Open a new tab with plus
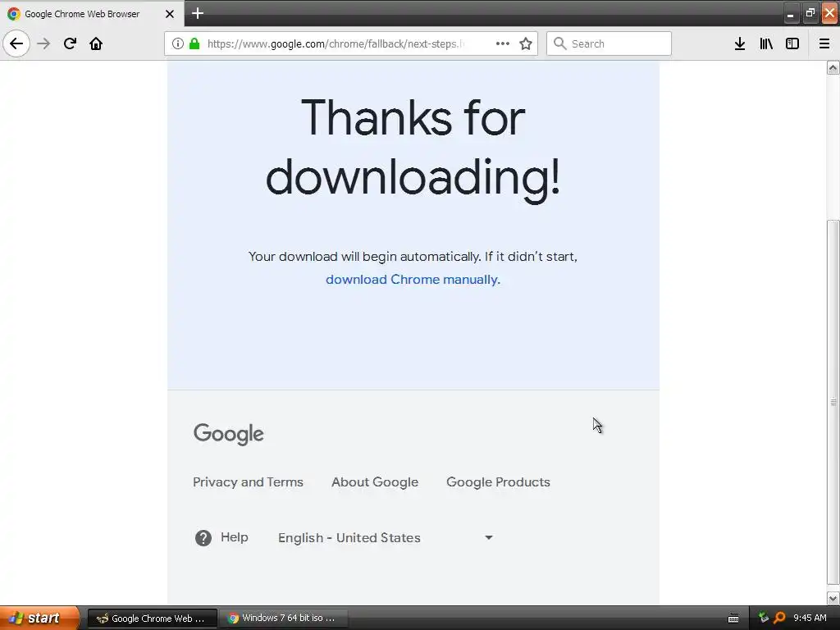The width and height of the screenshot is (840, 630). pyautogui.click(x=198, y=13)
